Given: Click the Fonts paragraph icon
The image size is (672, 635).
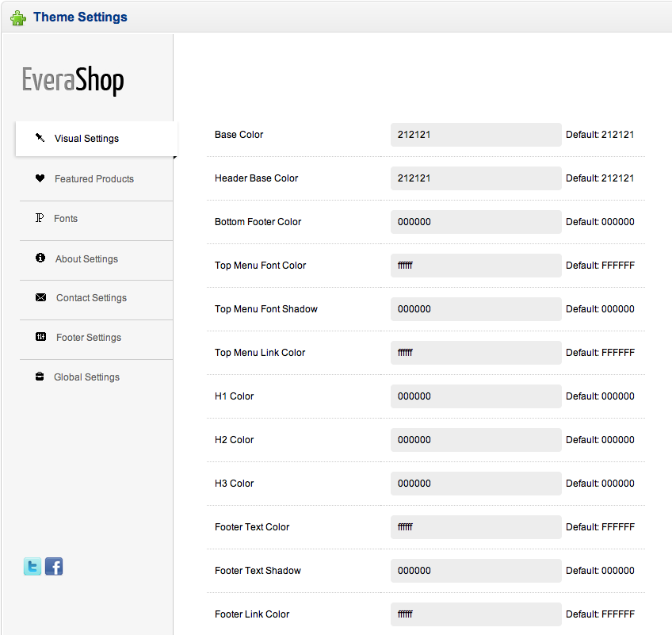Looking at the screenshot, I should point(40,218).
